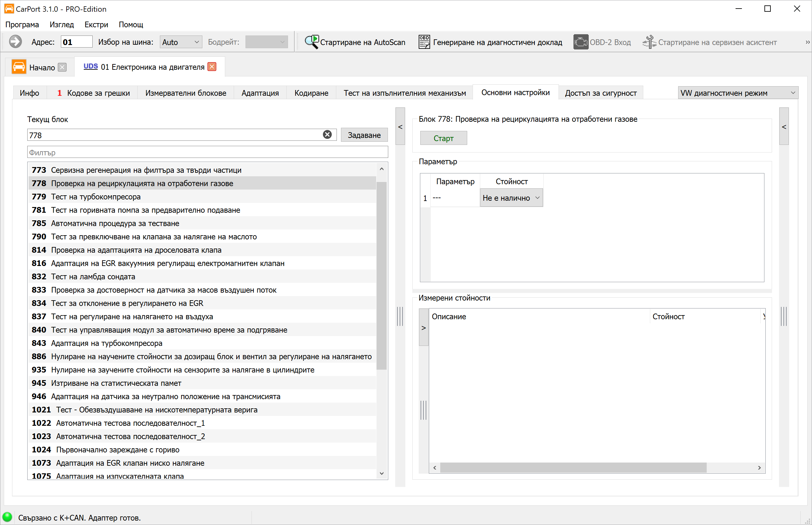Open the Екстри menu

96,24
